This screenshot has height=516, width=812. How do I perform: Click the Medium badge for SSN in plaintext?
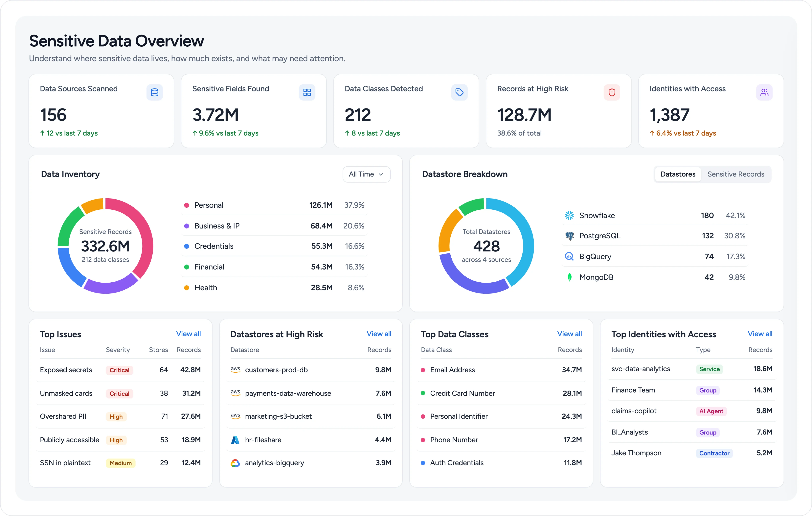pos(121,463)
